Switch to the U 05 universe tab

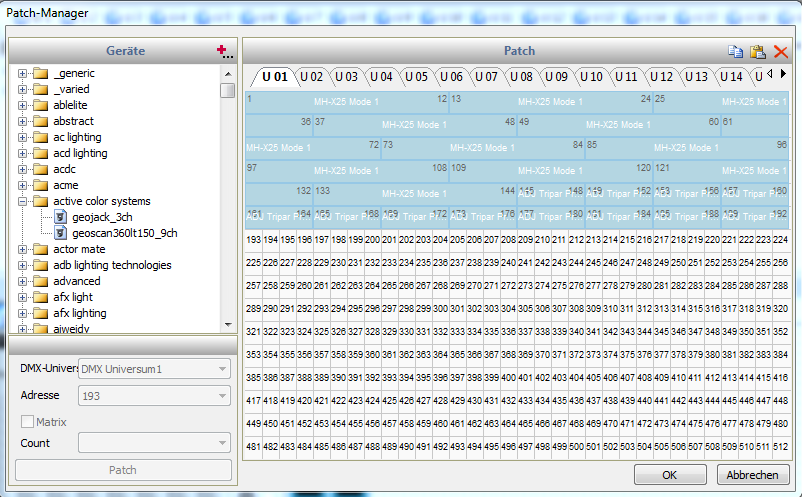416,77
